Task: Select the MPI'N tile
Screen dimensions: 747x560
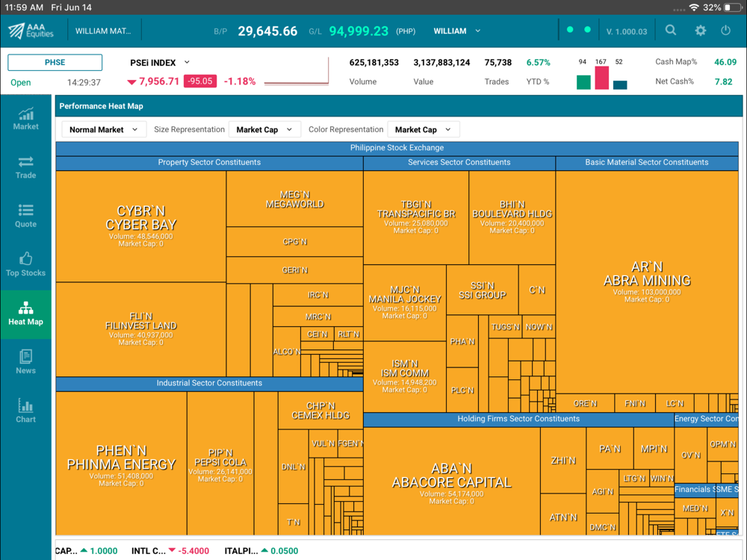Action: point(654,448)
